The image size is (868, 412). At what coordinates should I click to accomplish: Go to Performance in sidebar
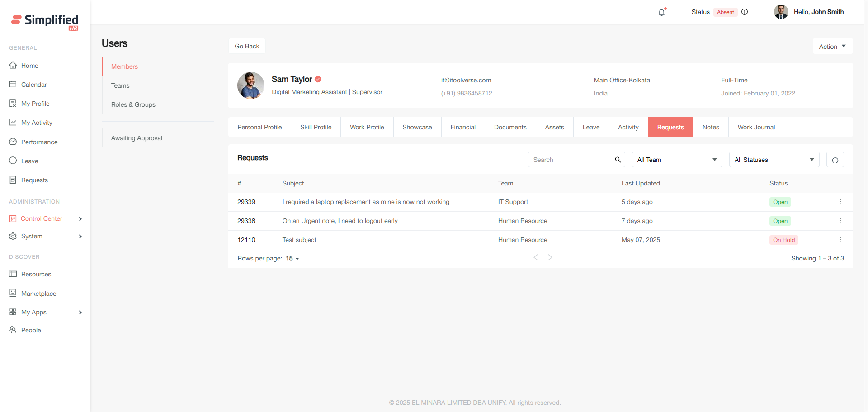coord(39,142)
